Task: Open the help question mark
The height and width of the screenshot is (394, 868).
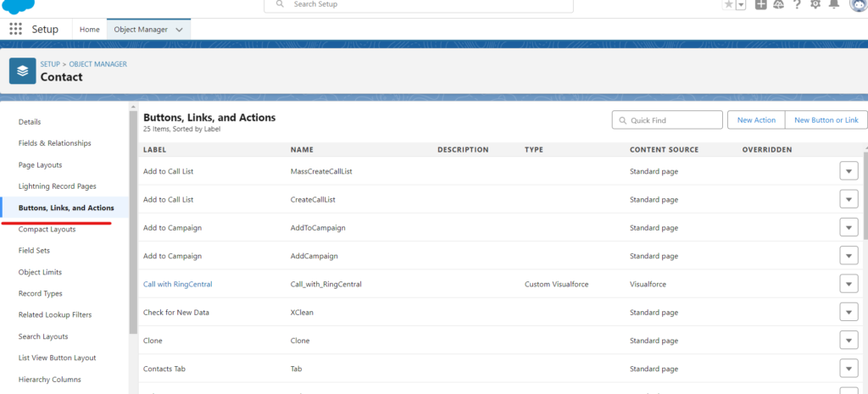Action: click(x=797, y=4)
